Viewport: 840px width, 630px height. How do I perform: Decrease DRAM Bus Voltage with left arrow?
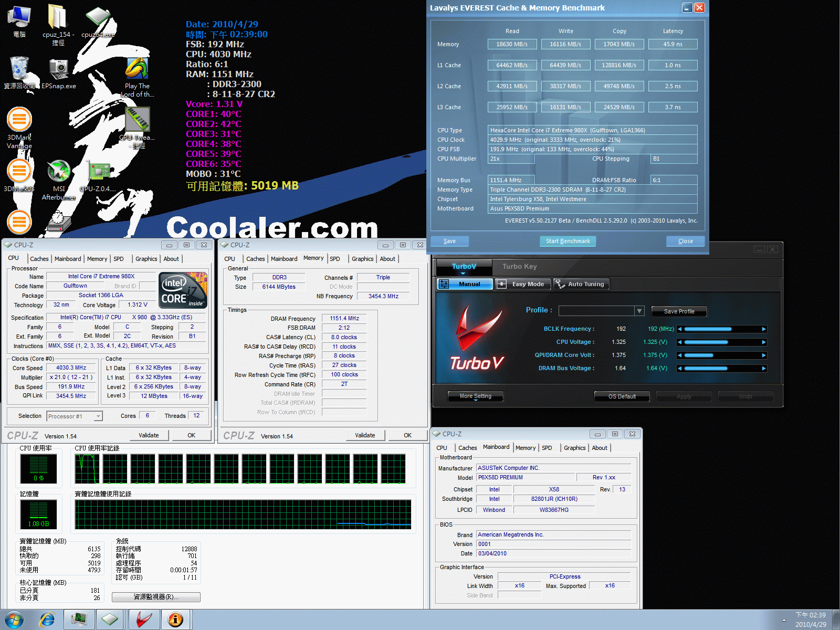pyautogui.click(x=680, y=369)
